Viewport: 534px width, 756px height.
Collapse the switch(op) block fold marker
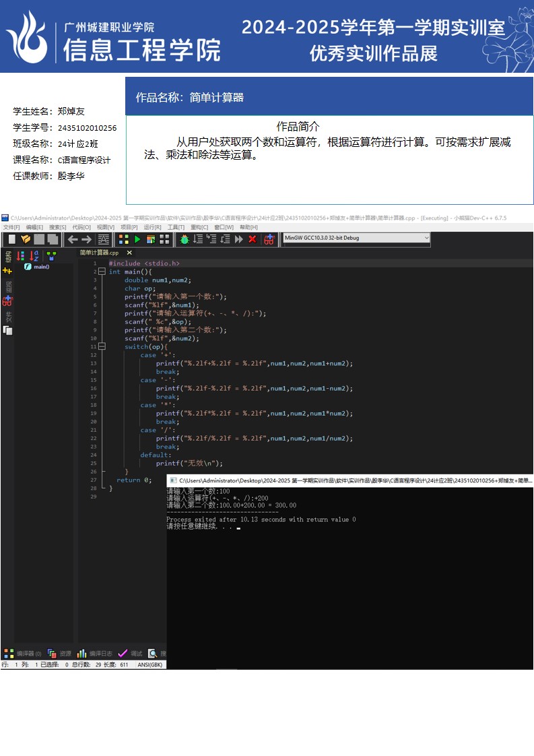pyautogui.click(x=102, y=347)
